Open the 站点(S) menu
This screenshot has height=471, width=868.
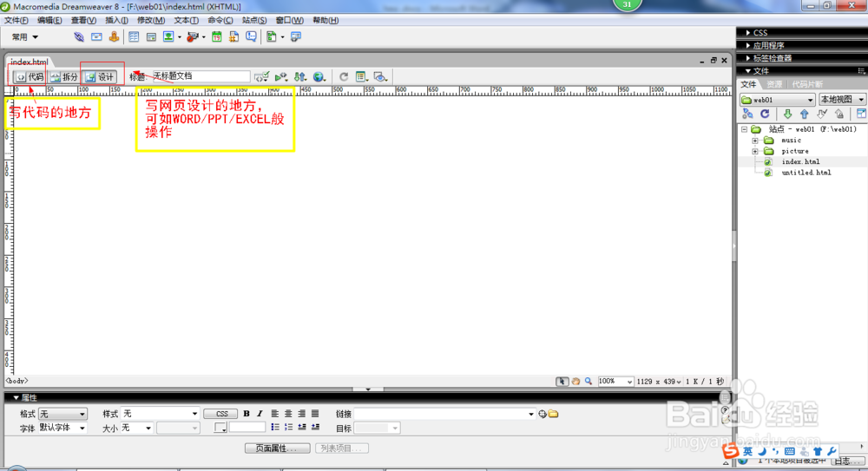[x=254, y=20]
